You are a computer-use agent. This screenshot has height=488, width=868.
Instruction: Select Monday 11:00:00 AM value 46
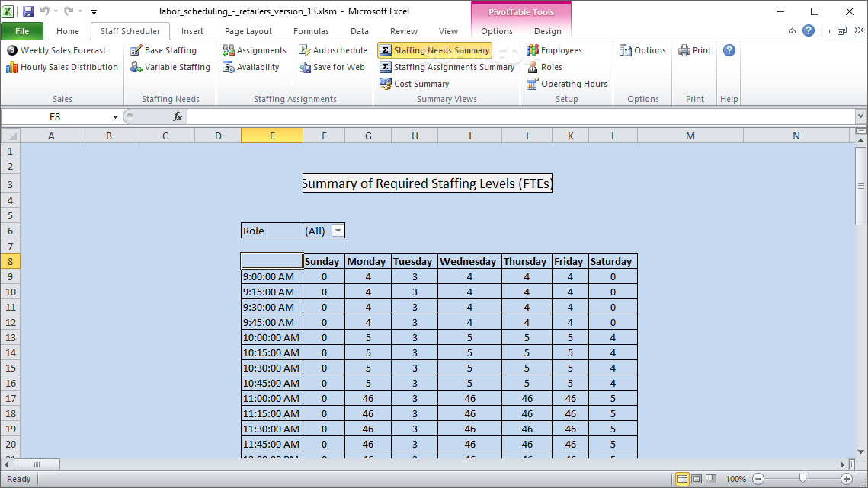[x=368, y=398]
